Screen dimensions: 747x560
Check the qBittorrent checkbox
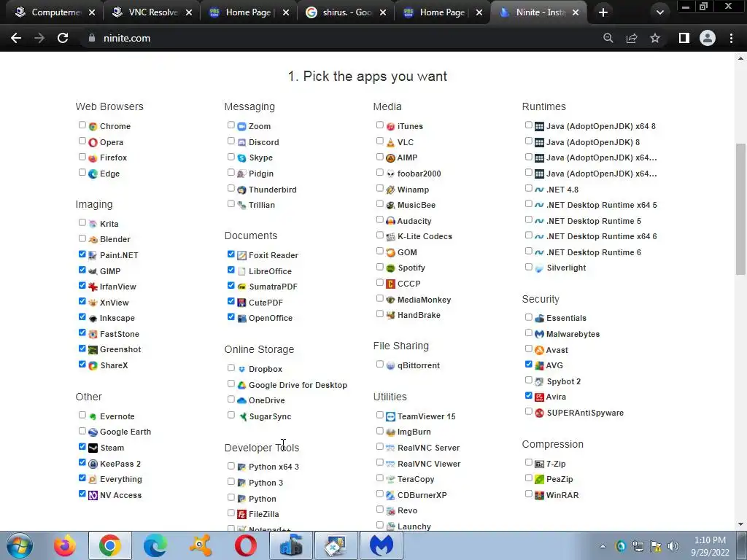(379, 365)
